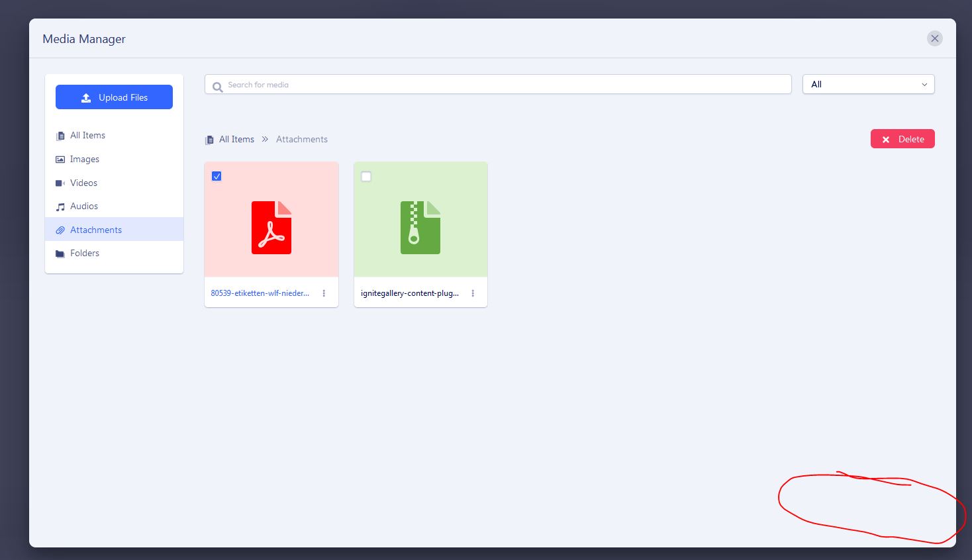Viewport: 972px width, 560px height.
Task: Check the ignitegallery ZIP file checkbox
Action: [366, 177]
